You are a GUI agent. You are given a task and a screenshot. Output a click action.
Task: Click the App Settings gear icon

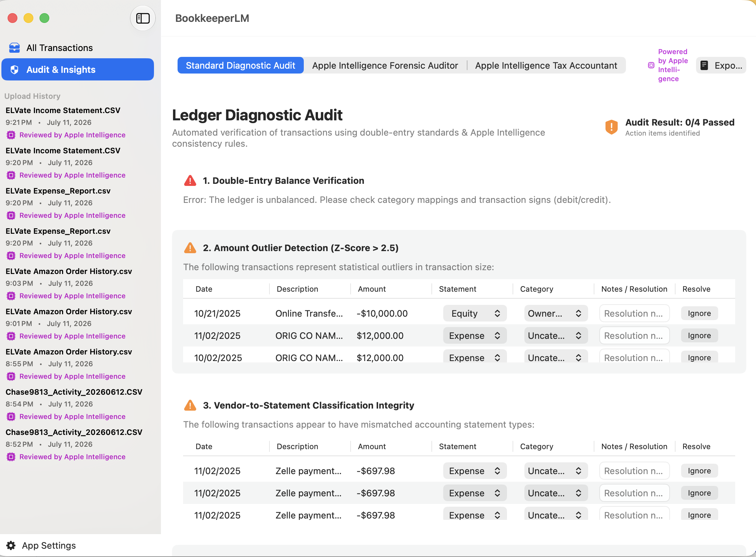(x=11, y=546)
